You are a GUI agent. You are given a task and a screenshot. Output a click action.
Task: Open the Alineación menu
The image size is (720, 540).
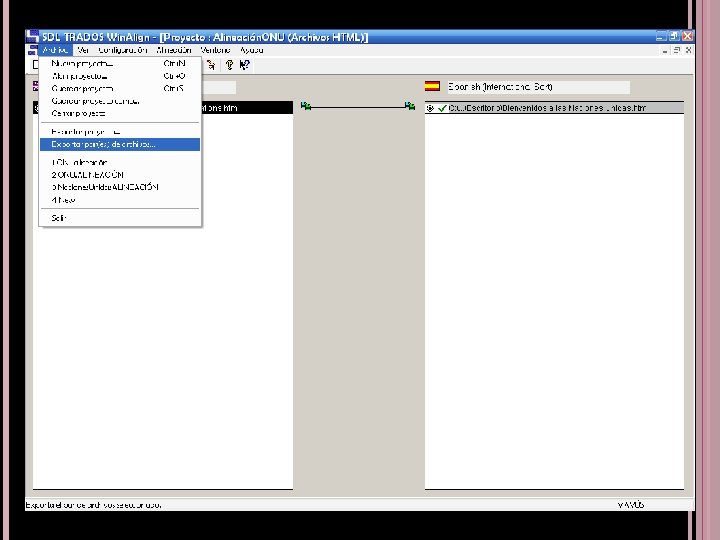[174, 50]
